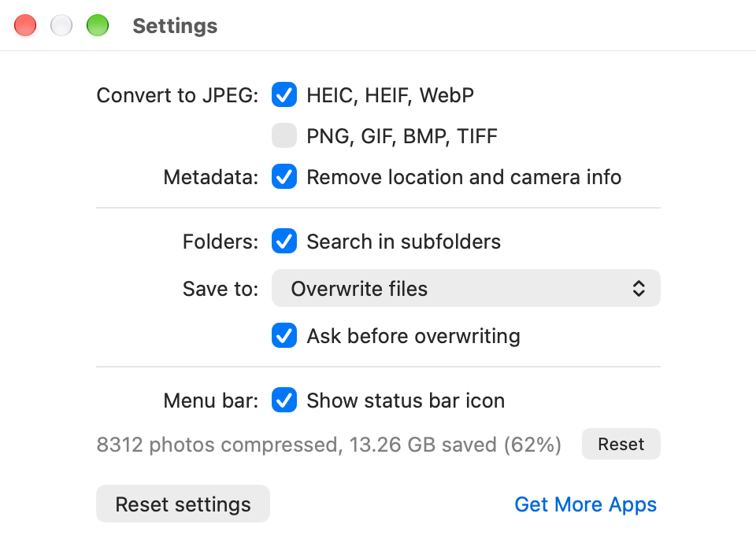Image resolution: width=756 pixels, height=554 pixels.
Task: Close the Settings window
Action: coord(25,25)
